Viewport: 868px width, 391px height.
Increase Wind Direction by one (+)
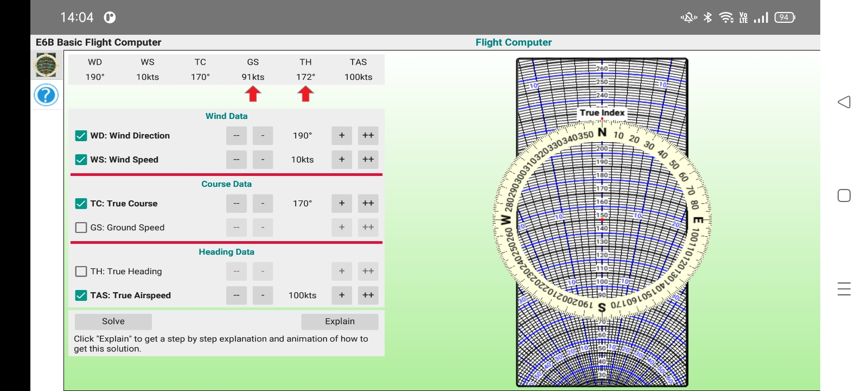(x=342, y=136)
